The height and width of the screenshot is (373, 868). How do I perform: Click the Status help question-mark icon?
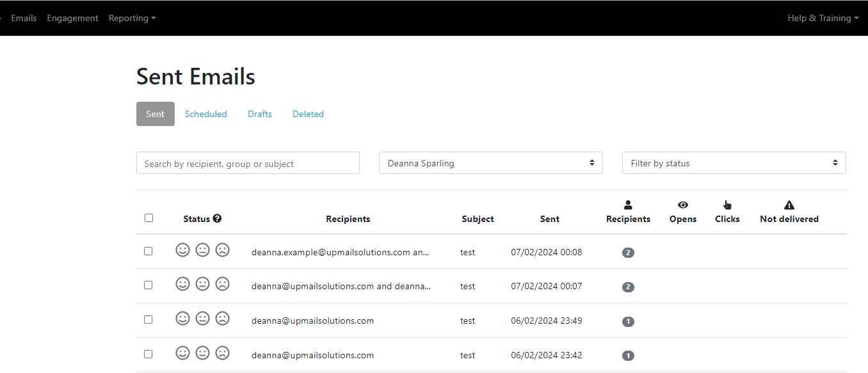(x=217, y=218)
